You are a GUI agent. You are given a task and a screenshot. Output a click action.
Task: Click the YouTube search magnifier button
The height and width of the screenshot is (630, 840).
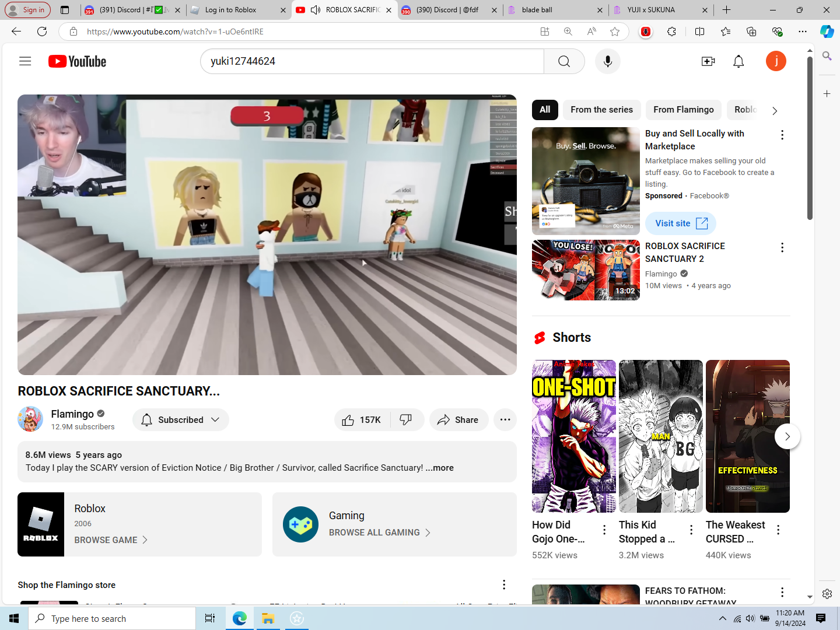(x=564, y=61)
